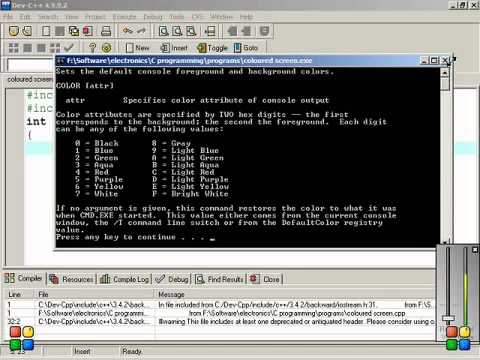Click the Toggle bookmarks toolbar button

point(212,48)
